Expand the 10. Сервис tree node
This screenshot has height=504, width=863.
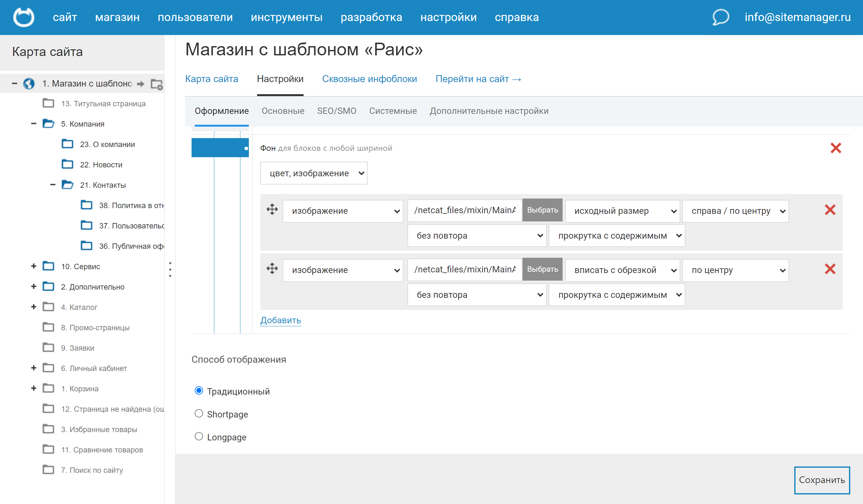(x=33, y=266)
